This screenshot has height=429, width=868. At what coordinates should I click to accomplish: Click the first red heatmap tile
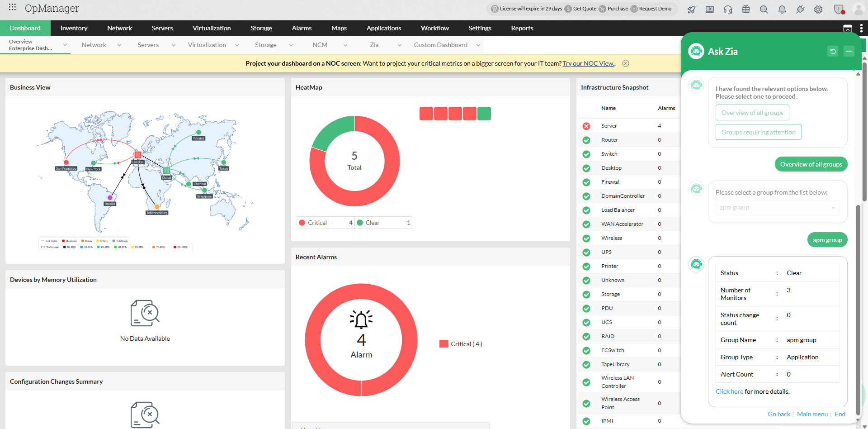tap(426, 114)
